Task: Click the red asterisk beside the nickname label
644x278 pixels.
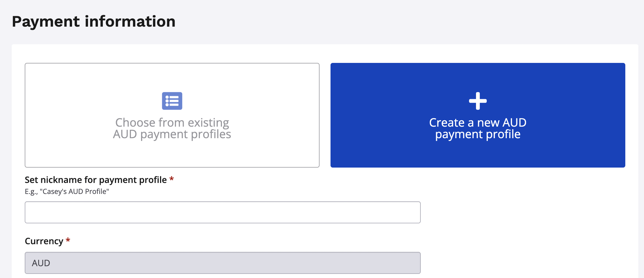Action: pos(172,179)
